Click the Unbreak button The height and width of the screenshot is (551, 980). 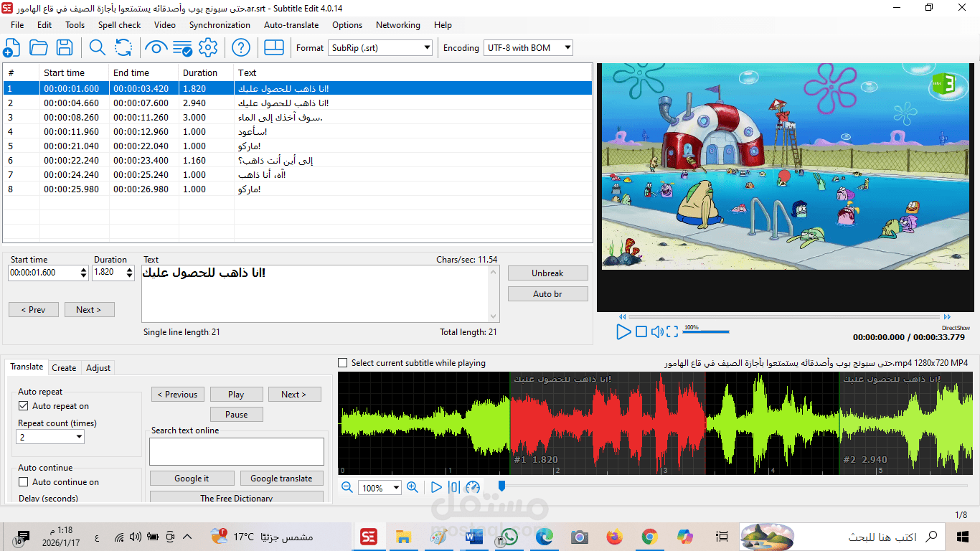point(548,273)
